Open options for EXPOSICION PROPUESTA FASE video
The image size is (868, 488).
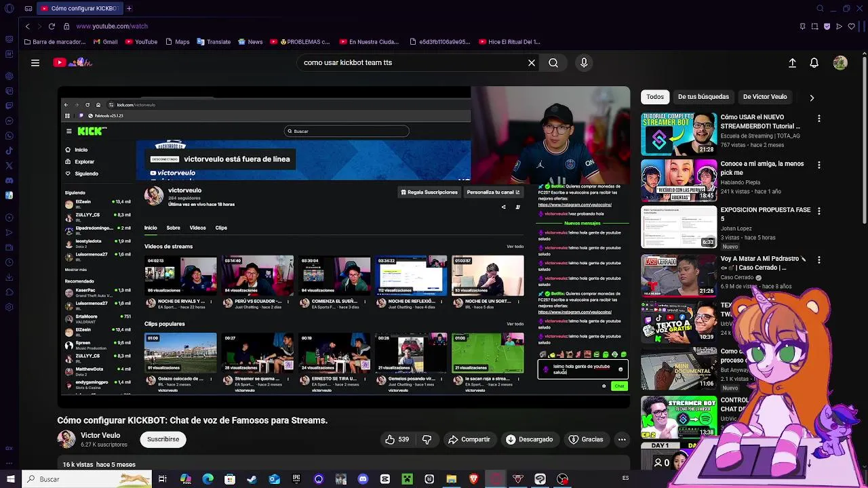(x=818, y=211)
